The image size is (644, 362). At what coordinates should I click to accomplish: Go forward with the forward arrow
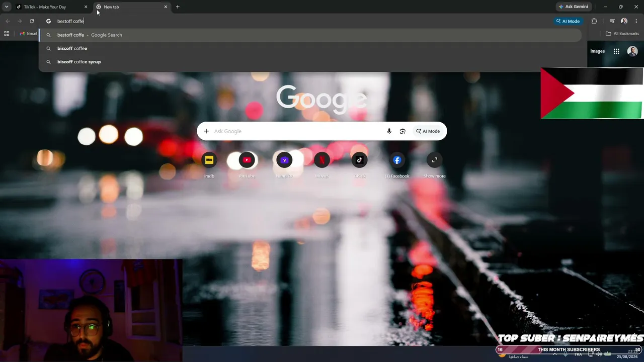(x=20, y=21)
